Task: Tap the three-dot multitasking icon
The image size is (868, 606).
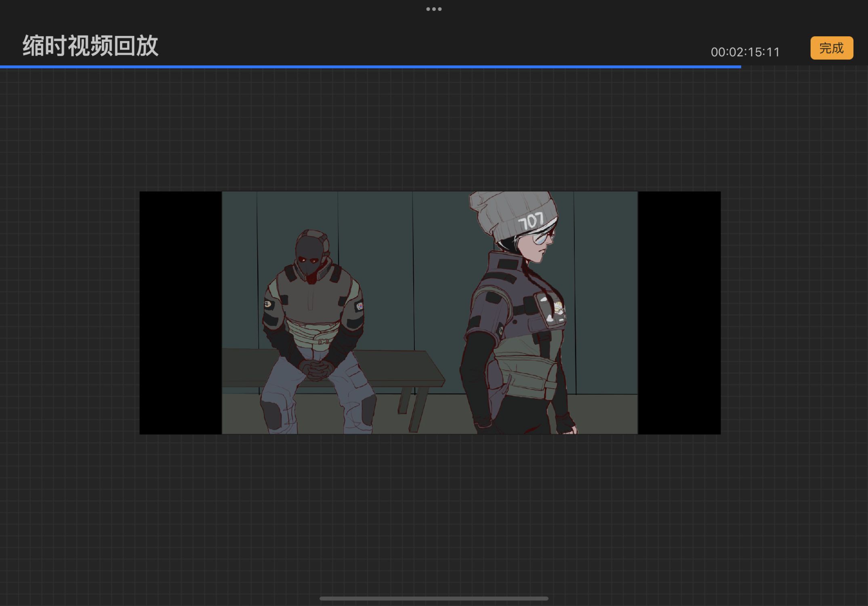Action: pos(434,9)
